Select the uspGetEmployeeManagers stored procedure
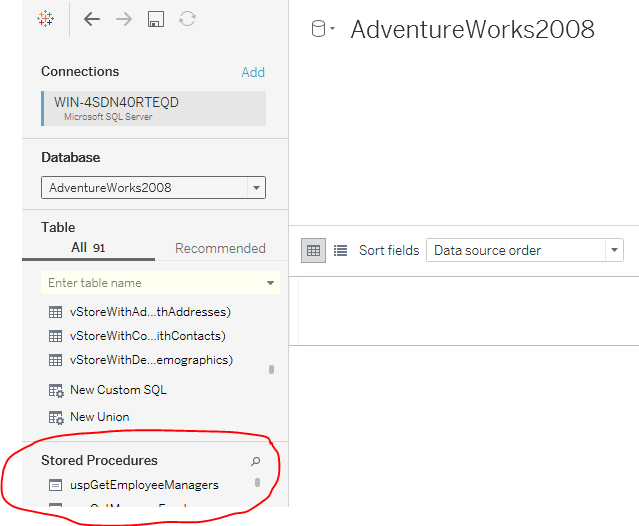This screenshot has height=526, width=639. pyautogui.click(x=144, y=485)
